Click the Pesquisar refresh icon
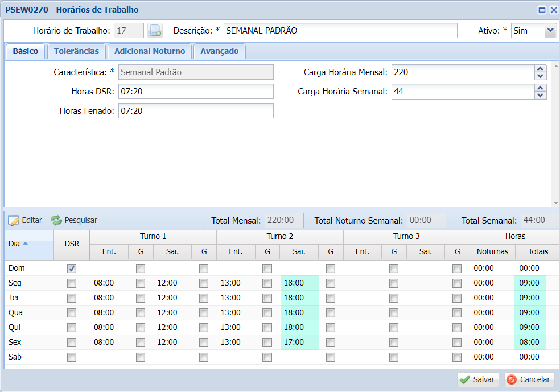The image size is (560, 392). tap(56, 220)
